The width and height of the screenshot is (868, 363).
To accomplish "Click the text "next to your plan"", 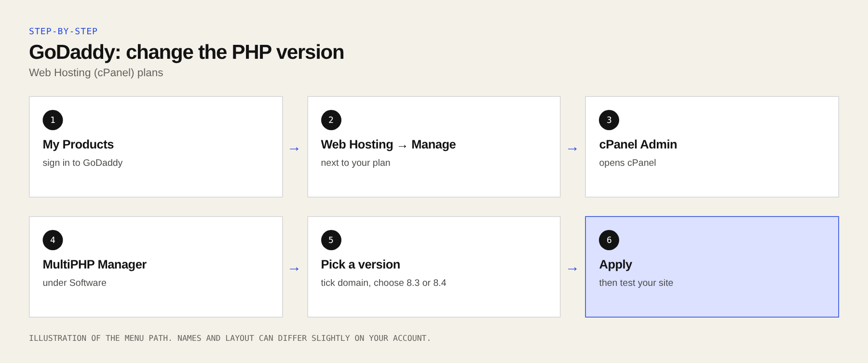I will (x=355, y=163).
